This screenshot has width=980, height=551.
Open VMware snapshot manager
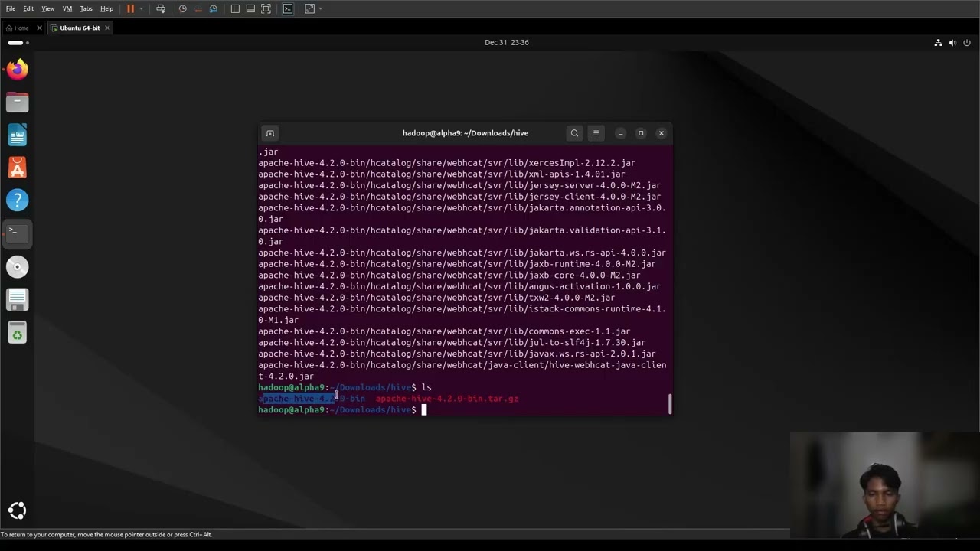coord(214,8)
